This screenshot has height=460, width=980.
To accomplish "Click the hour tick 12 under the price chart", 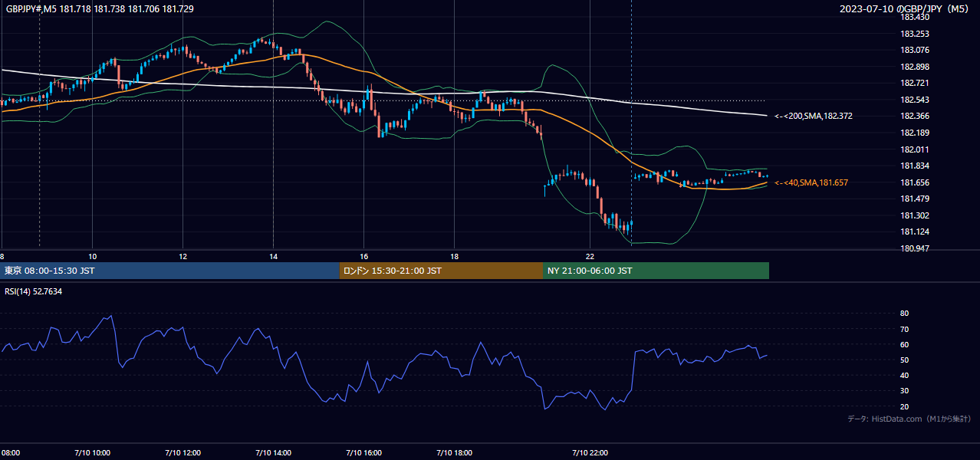I will 183,256.
